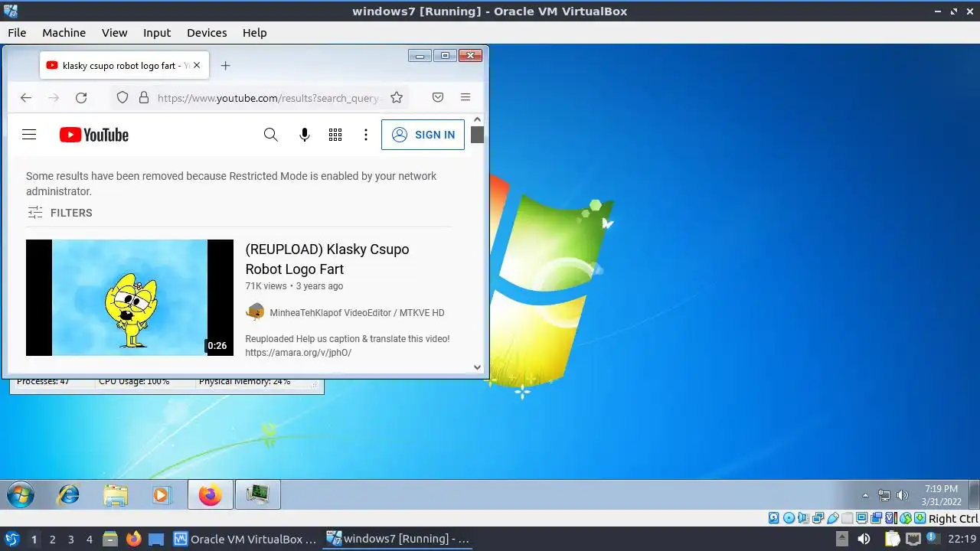Click VirtualBox network indicator
Screen dimensions: 980x551
[x=818, y=519]
